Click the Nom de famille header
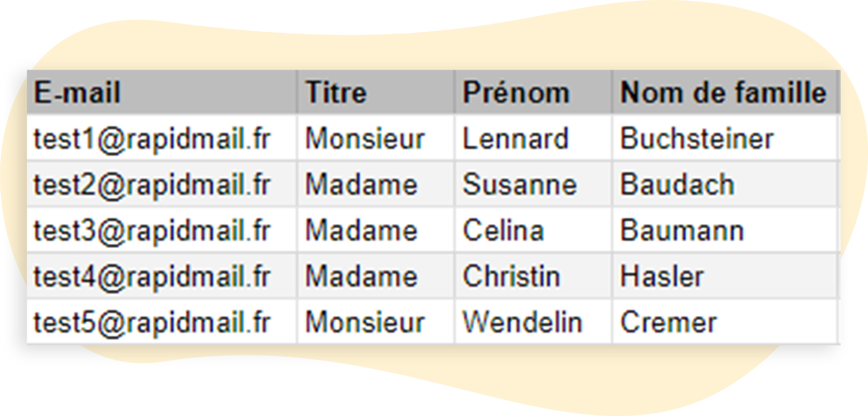The image size is (868, 416). click(x=723, y=92)
